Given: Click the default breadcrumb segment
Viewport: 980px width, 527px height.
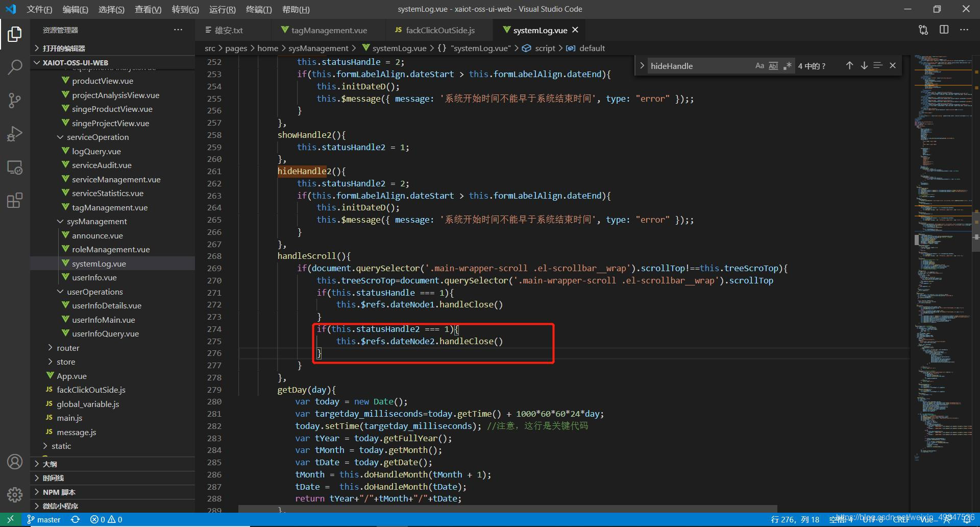Looking at the screenshot, I should [x=592, y=48].
